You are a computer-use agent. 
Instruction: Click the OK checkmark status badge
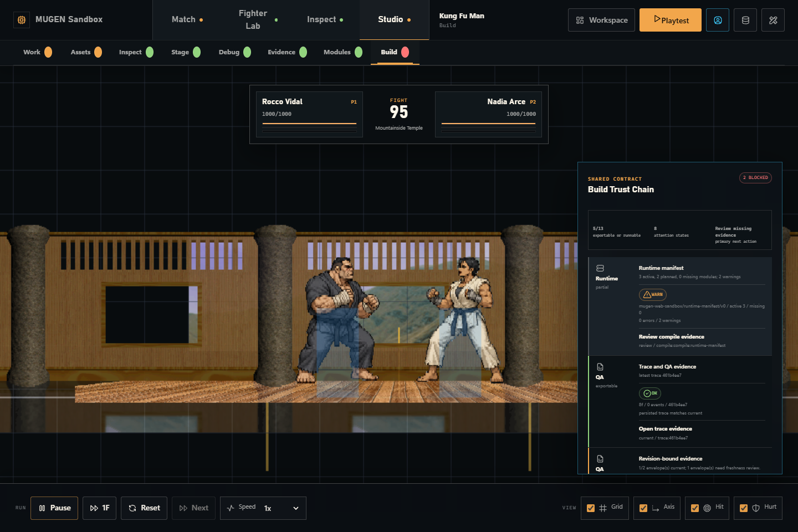tap(650, 393)
